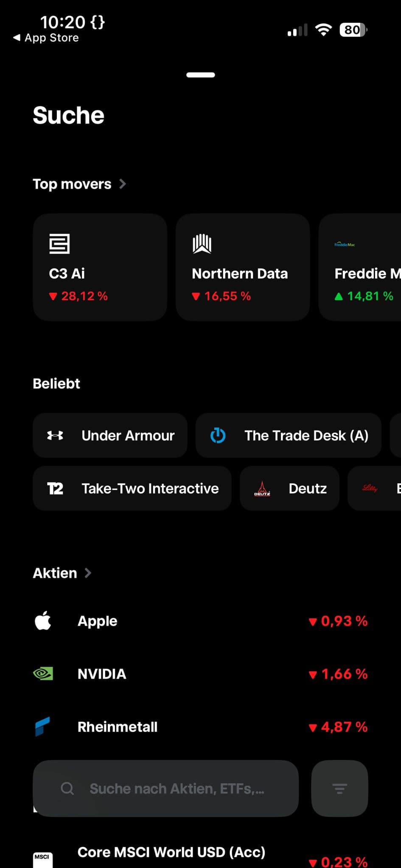Screen dimensions: 401x868
Task: Go back to App Store
Action: coord(46,38)
